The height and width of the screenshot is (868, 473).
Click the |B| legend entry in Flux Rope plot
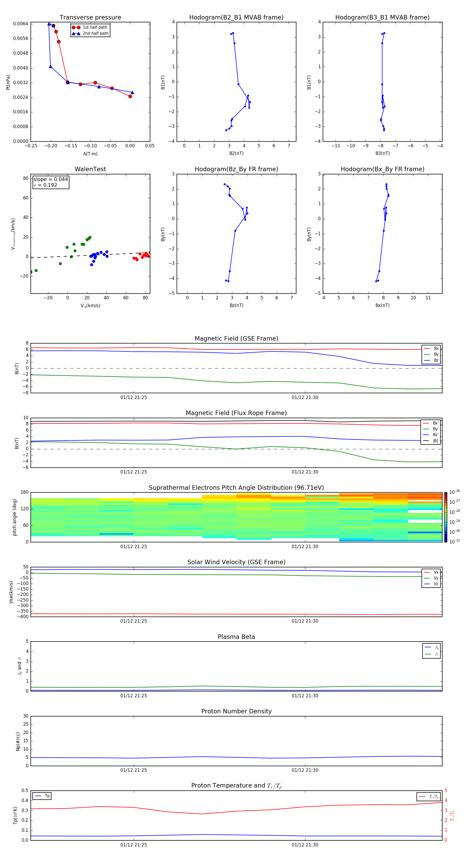[x=431, y=441]
